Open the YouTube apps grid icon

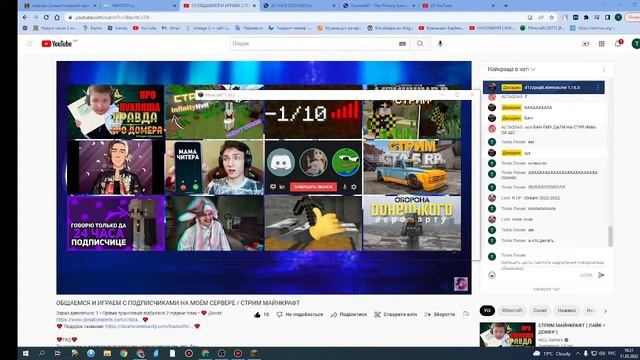(x=602, y=44)
